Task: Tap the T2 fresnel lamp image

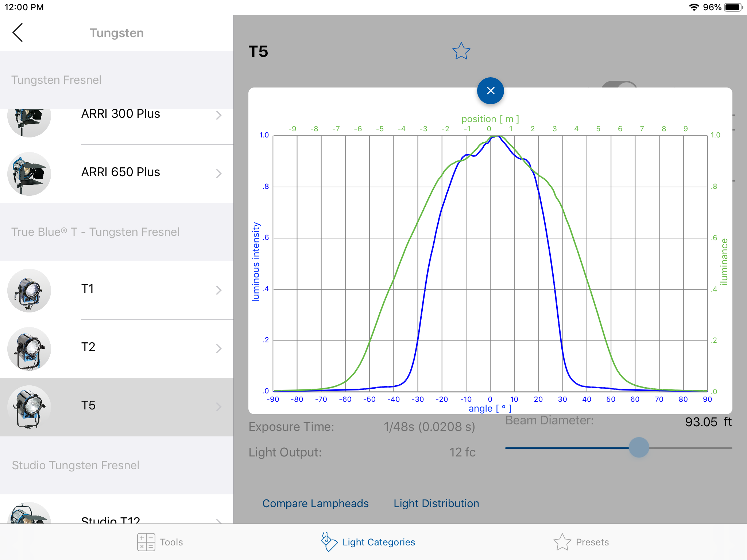Action: click(29, 349)
